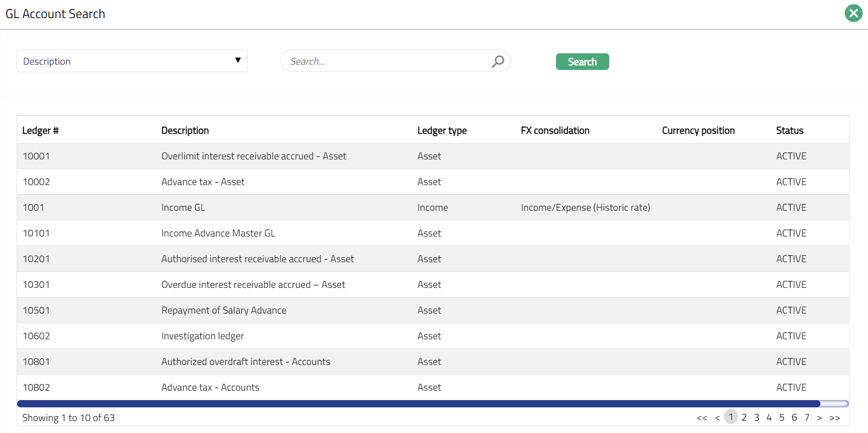
Task: Select the Investigation ledger row
Action: pos(202,336)
